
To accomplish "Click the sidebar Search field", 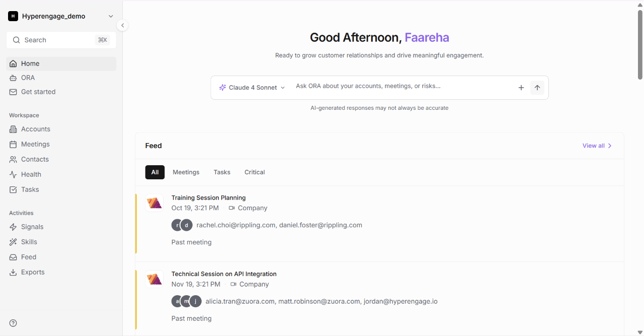I will pyautogui.click(x=61, y=40).
